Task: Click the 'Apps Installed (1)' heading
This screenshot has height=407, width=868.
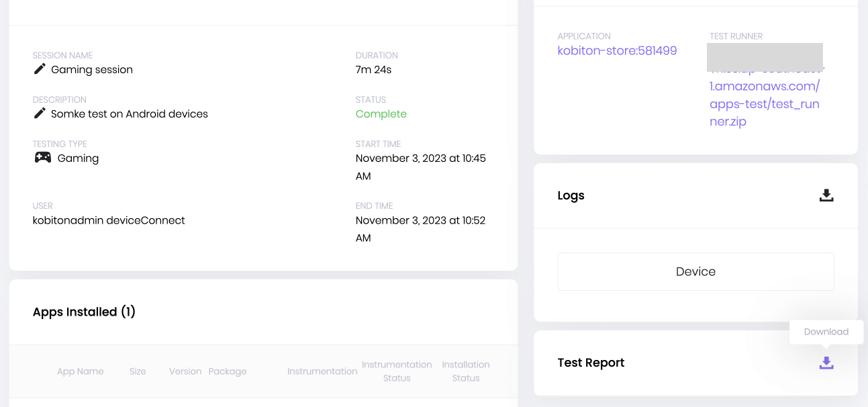Action: [x=84, y=312]
